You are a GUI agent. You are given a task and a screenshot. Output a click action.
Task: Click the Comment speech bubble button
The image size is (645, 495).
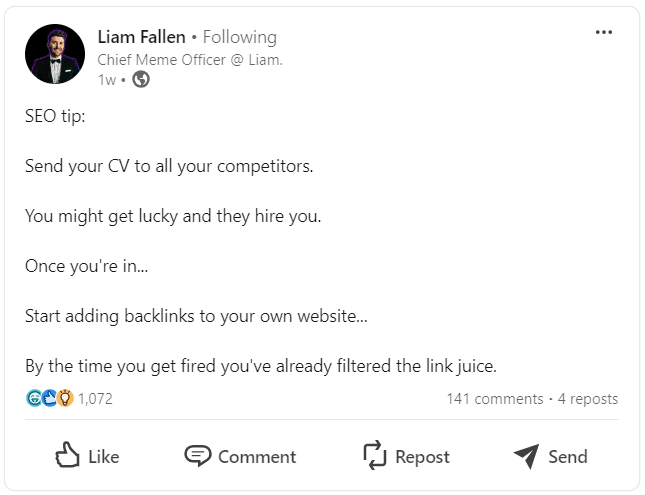pos(241,456)
